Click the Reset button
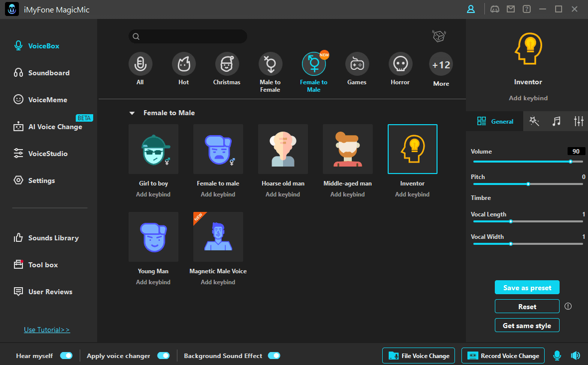588x365 pixels. click(527, 307)
